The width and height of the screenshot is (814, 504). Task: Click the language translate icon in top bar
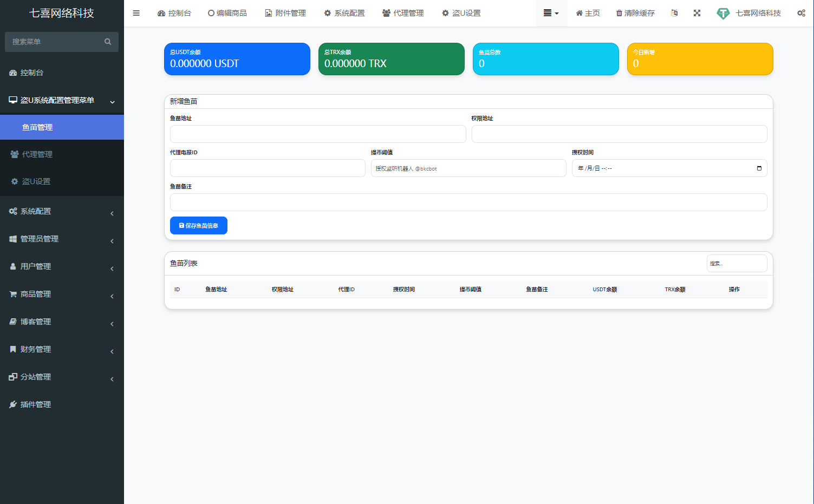(x=674, y=13)
